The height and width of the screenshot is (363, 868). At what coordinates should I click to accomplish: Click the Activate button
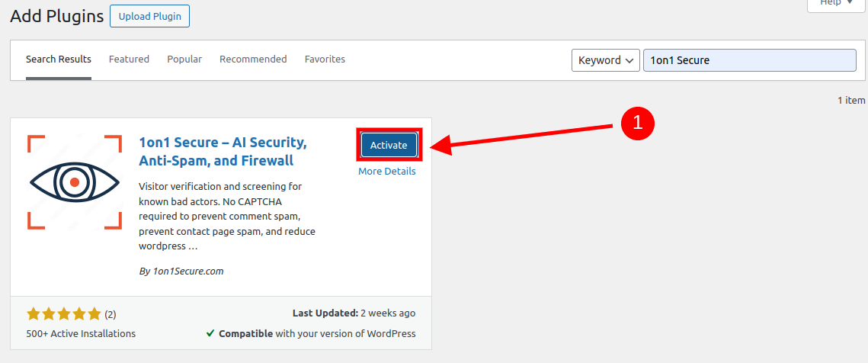[x=389, y=145]
